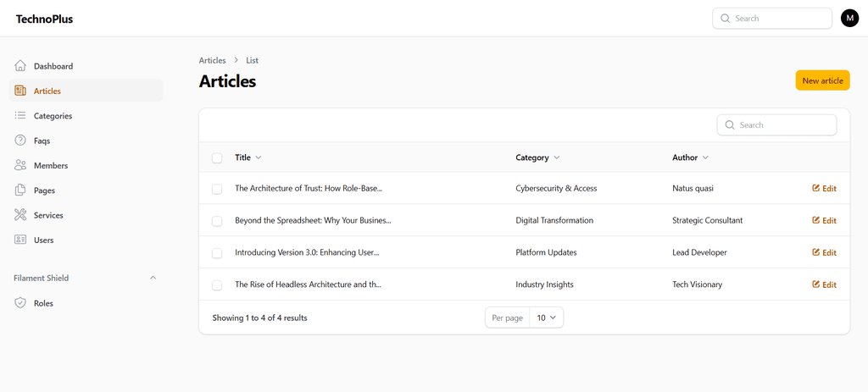Sort the table by Author column

[690, 157]
